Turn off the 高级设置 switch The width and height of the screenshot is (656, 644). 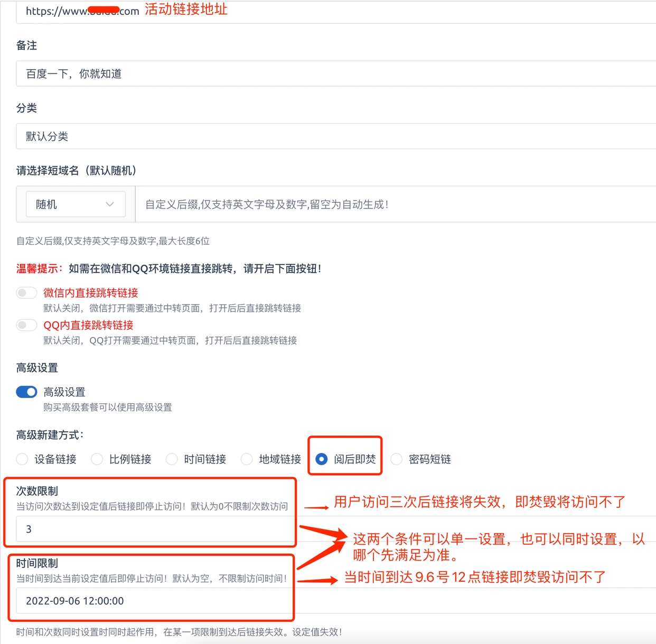(x=26, y=392)
